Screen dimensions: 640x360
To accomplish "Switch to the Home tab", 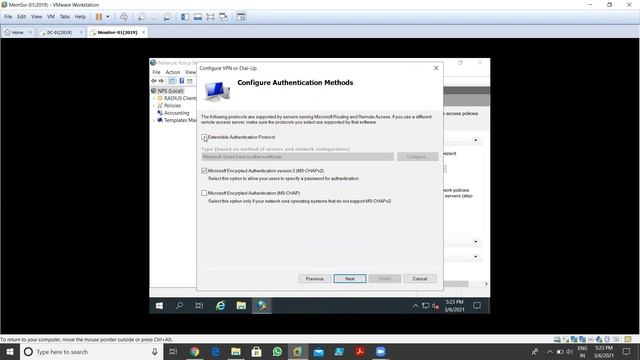I will [x=17, y=32].
